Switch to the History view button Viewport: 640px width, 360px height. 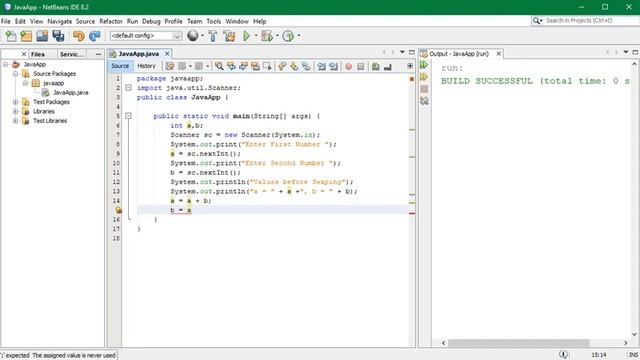tap(147, 66)
